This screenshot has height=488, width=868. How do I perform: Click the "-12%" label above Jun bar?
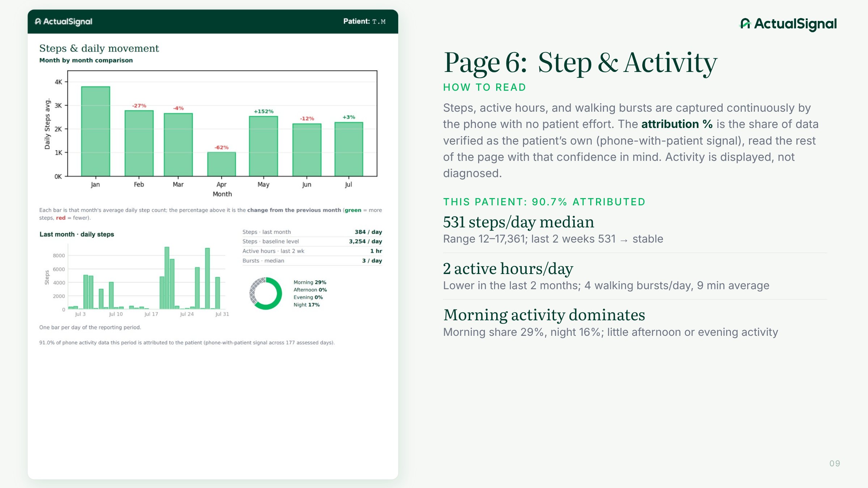tap(307, 119)
